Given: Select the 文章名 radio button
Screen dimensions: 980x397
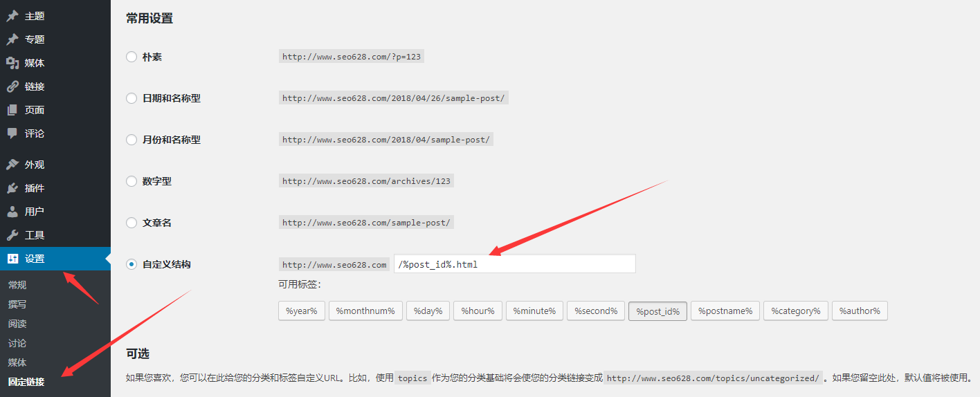Looking at the screenshot, I should [131, 223].
